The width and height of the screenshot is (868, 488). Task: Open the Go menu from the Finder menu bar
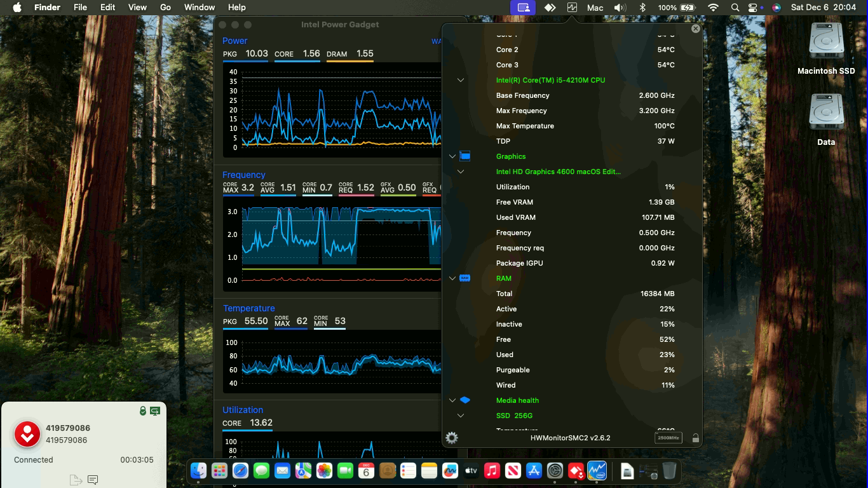pos(165,8)
